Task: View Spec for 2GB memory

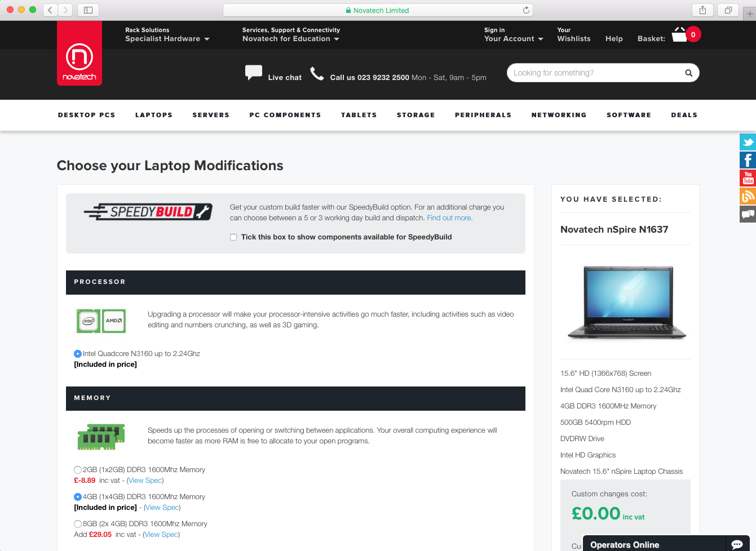Action: point(145,481)
